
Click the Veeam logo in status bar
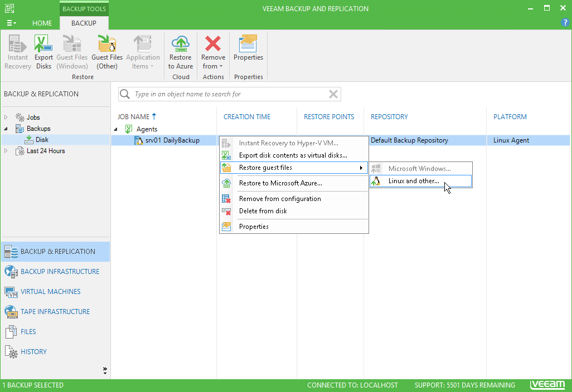click(547, 384)
